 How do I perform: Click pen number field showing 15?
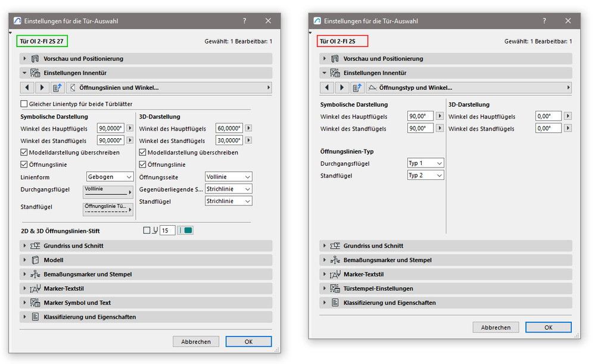coord(167,231)
